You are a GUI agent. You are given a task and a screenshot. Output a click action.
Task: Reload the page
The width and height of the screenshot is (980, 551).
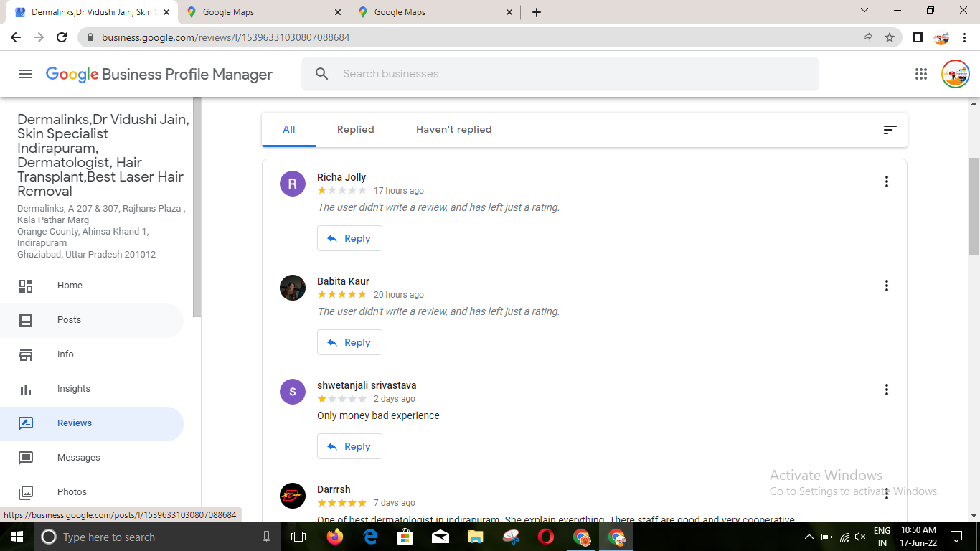coord(62,37)
